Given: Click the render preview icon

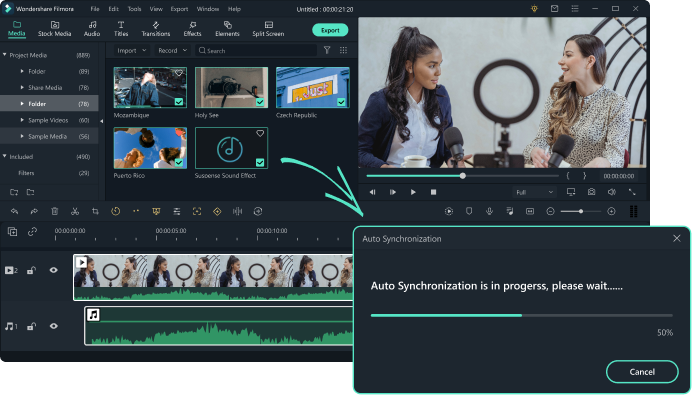Looking at the screenshot, I should coord(449,211).
